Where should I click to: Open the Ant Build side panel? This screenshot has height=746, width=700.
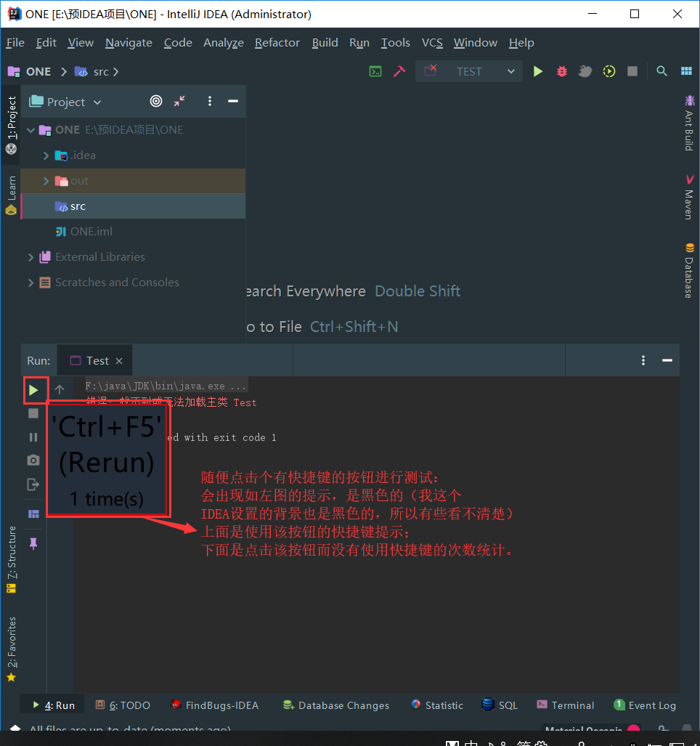pyautogui.click(x=689, y=123)
